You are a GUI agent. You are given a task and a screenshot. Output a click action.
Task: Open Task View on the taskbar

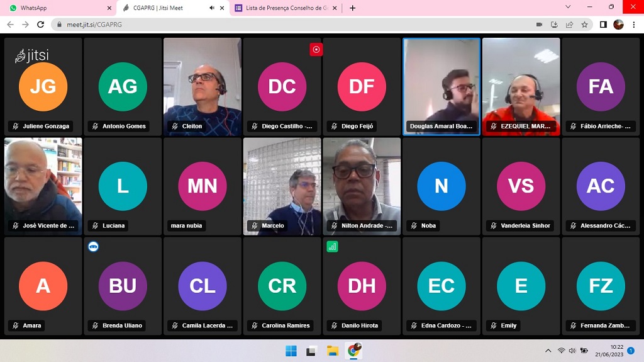point(311,351)
